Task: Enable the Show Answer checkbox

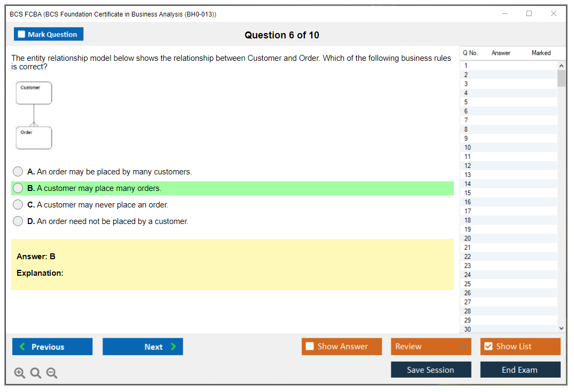Action: [310, 347]
